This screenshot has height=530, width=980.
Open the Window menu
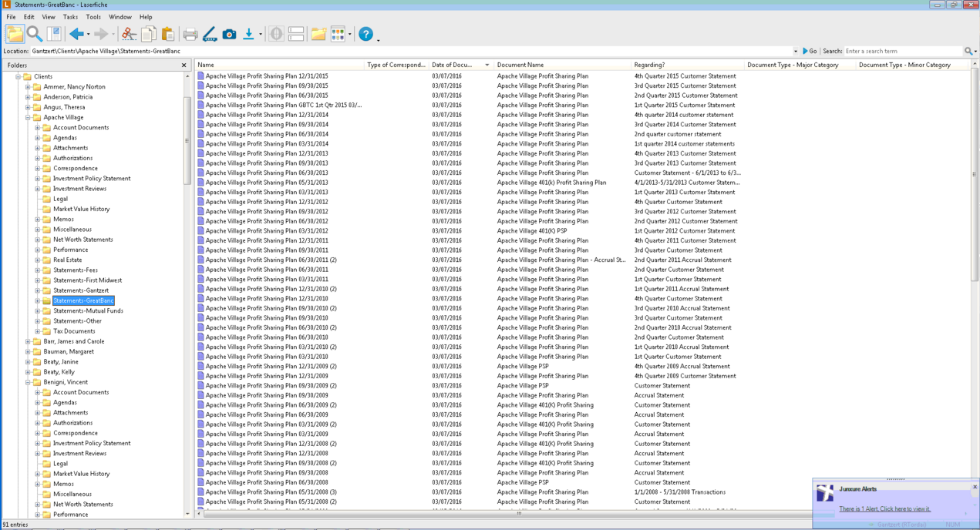(120, 17)
